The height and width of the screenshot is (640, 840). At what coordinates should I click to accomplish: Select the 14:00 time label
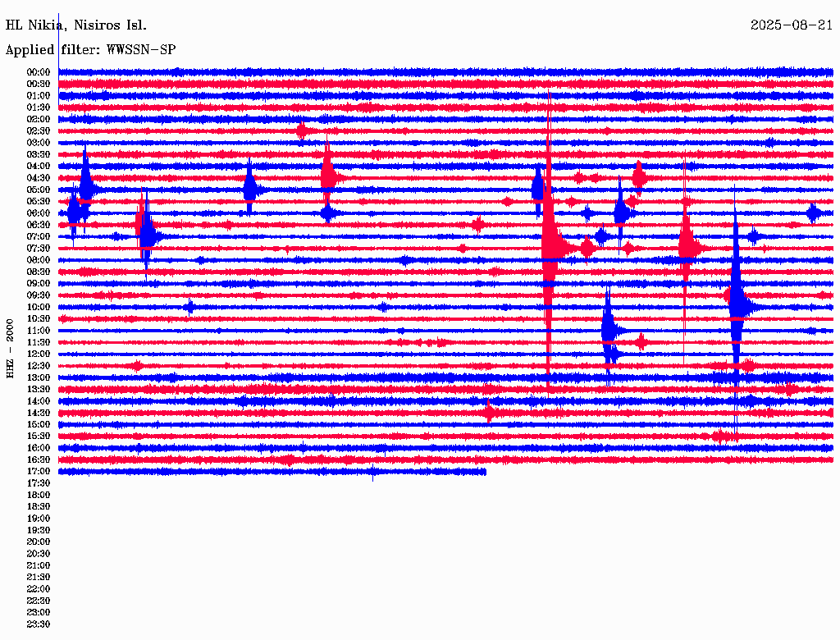39,401
